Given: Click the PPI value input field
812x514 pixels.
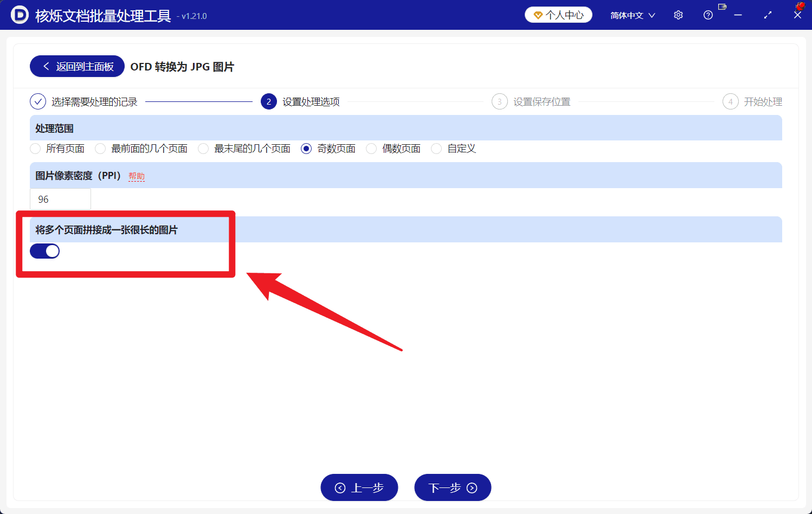Looking at the screenshot, I should (x=60, y=198).
